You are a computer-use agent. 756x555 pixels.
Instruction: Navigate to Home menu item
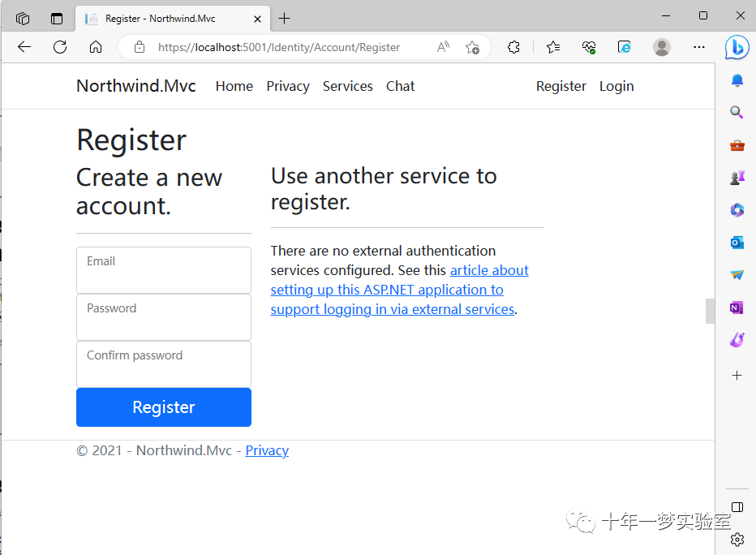pyautogui.click(x=234, y=86)
